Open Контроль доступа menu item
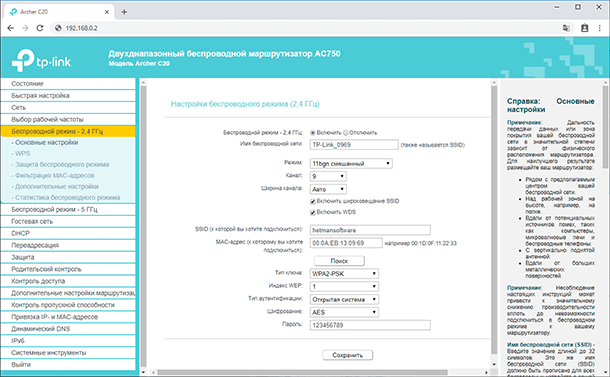 point(68,281)
